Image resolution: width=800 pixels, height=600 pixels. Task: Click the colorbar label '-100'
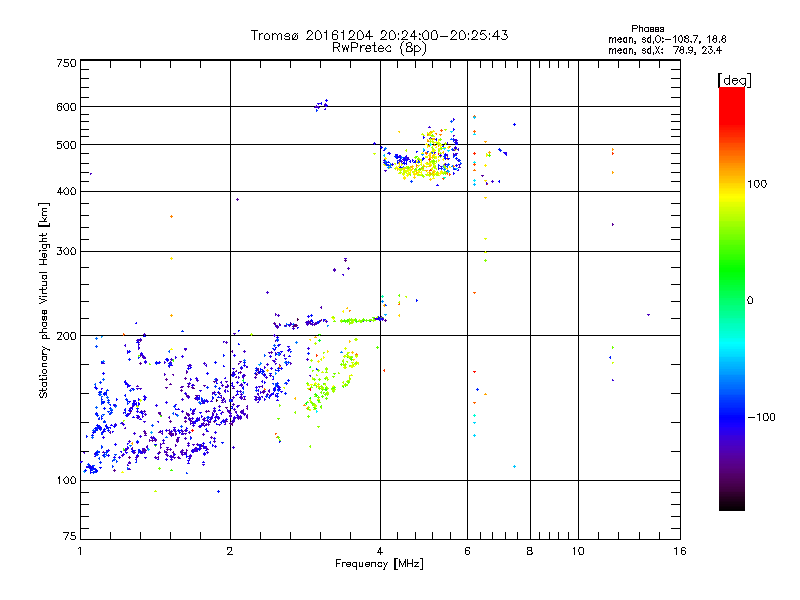pos(762,417)
